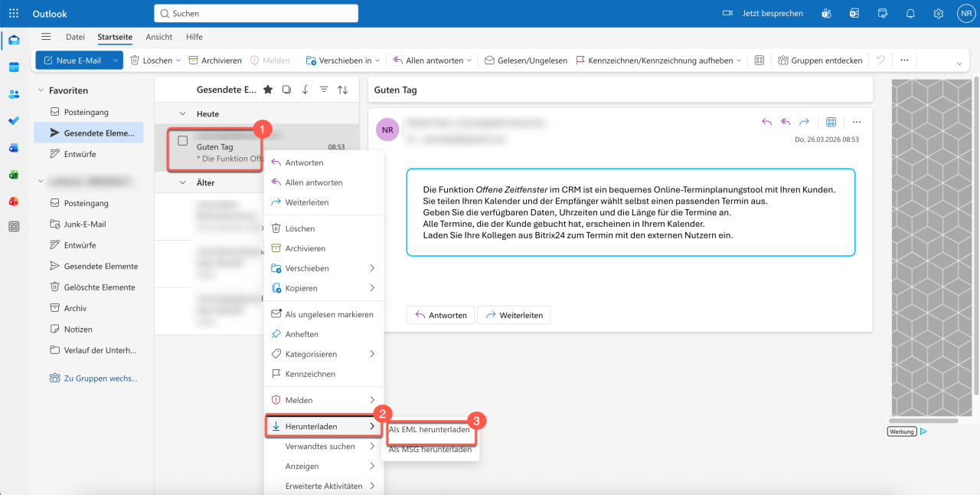Toggle select-all messages icon in list header
The image size is (980, 495).
click(286, 90)
